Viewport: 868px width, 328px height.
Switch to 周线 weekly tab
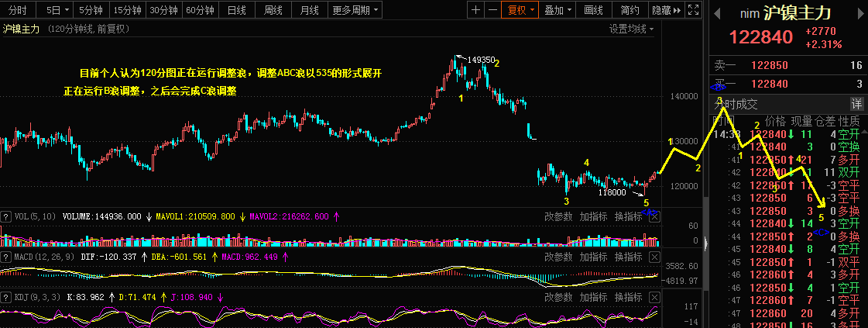pos(273,9)
